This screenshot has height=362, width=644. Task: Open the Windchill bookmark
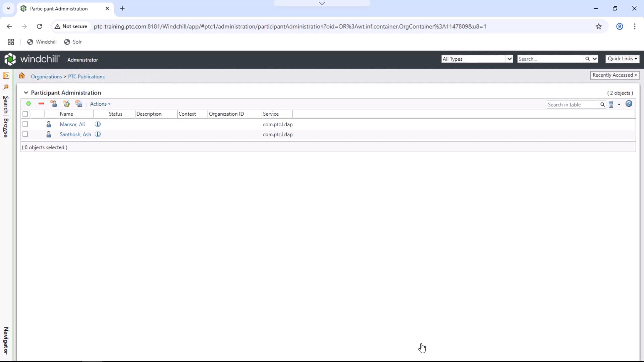pos(42,42)
